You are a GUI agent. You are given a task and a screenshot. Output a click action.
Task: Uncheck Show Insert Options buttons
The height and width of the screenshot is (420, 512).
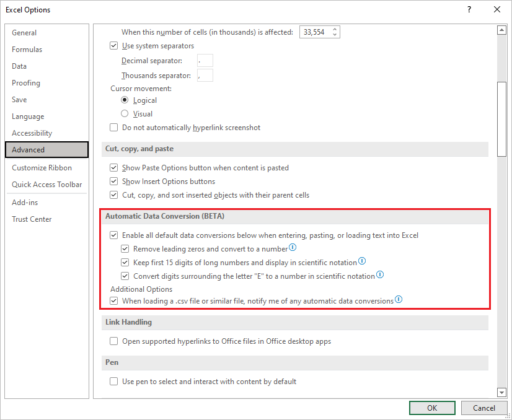(113, 181)
